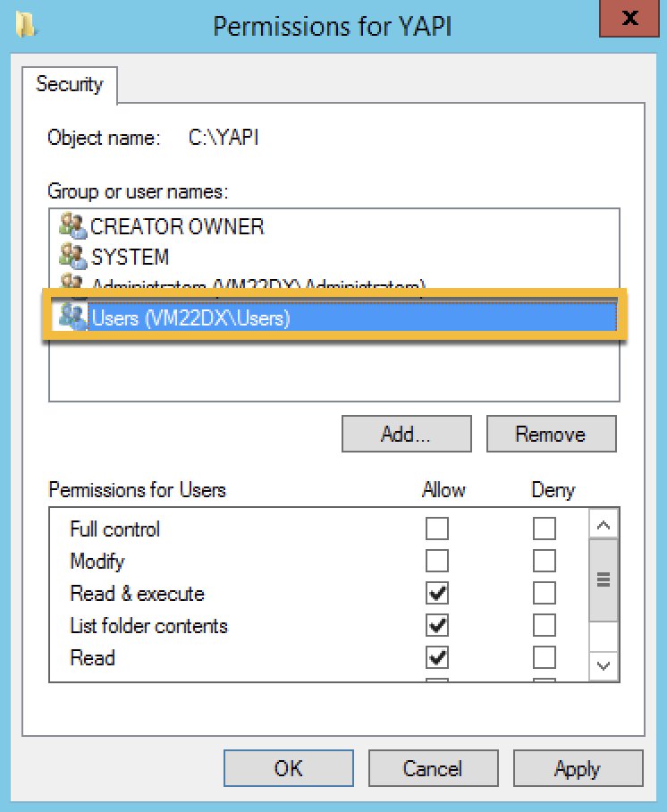Click the Apply button
667x812 pixels.
(578, 768)
